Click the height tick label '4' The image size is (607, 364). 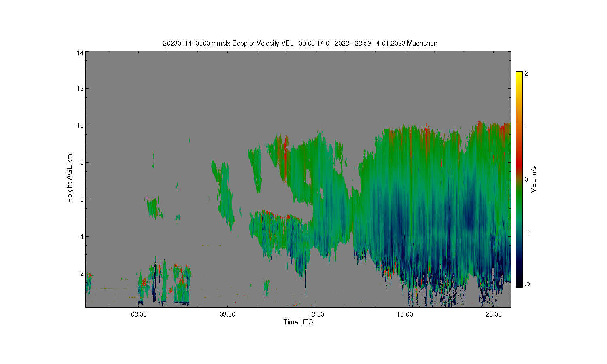[x=82, y=236]
